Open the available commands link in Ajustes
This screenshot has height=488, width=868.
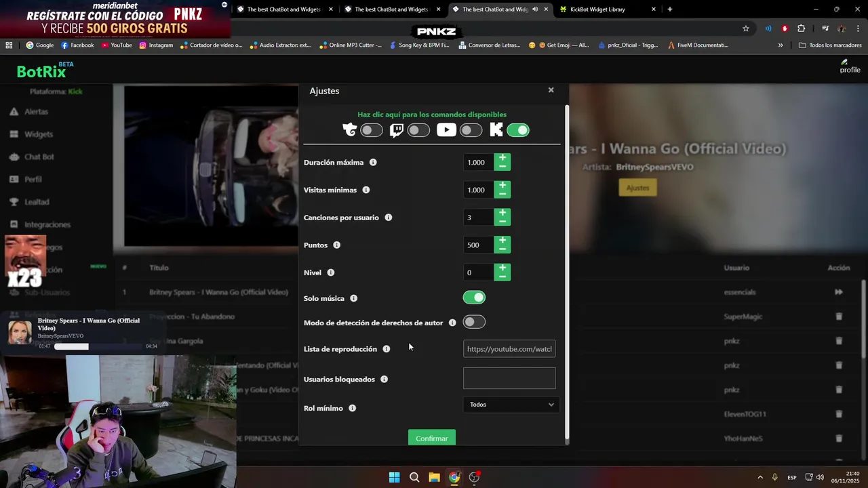point(432,115)
